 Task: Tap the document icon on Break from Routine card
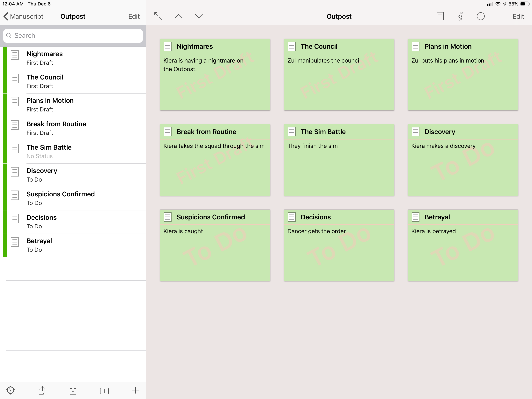pyautogui.click(x=168, y=132)
